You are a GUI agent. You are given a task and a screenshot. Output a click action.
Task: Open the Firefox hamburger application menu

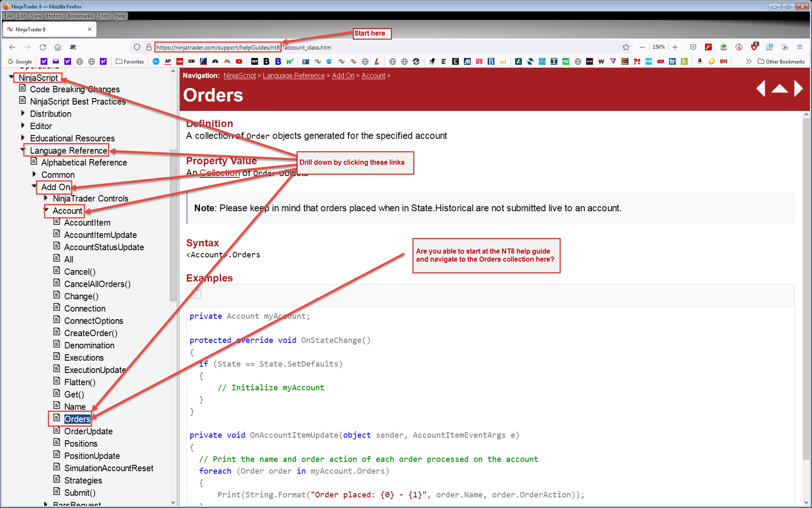(x=799, y=47)
